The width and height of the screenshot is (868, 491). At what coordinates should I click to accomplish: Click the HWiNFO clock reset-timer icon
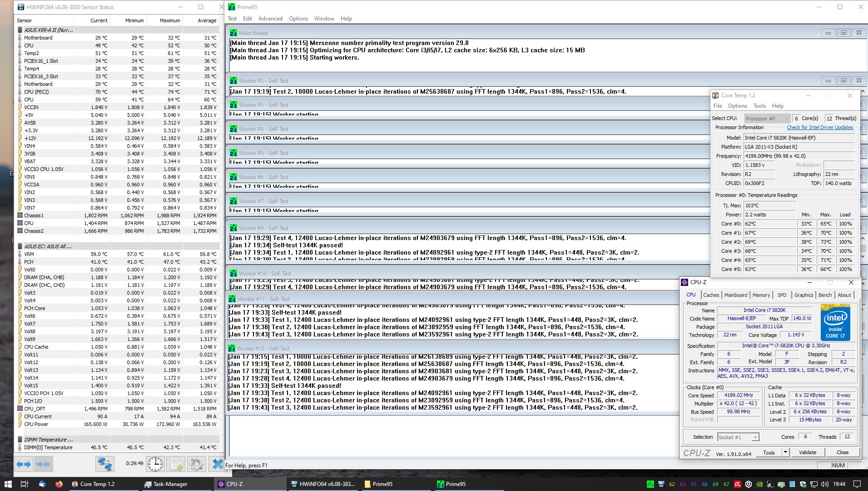click(155, 464)
